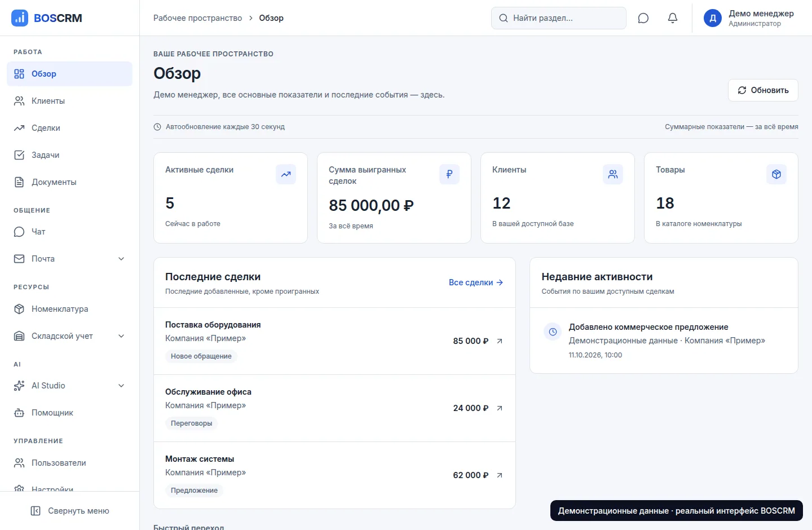Click the Задачи checkmark icon in sidebar
The height and width of the screenshot is (530, 812).
click(x=19, y=155)
